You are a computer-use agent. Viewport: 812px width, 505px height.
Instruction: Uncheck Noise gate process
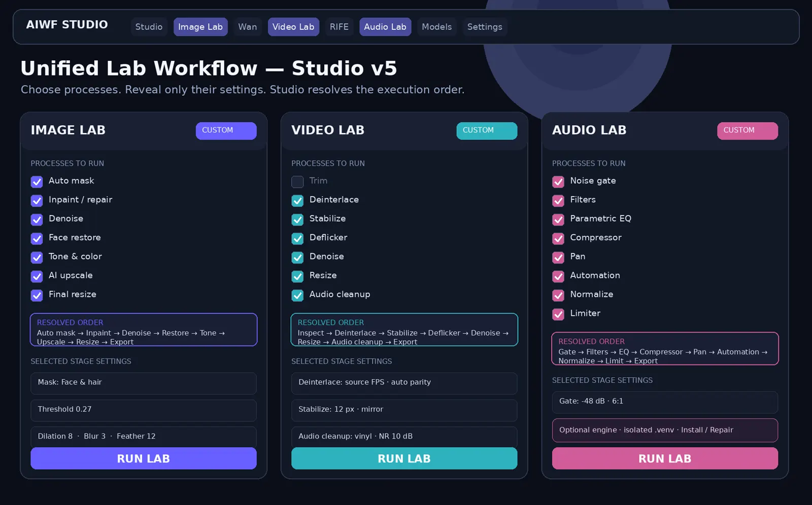[558, 182]
